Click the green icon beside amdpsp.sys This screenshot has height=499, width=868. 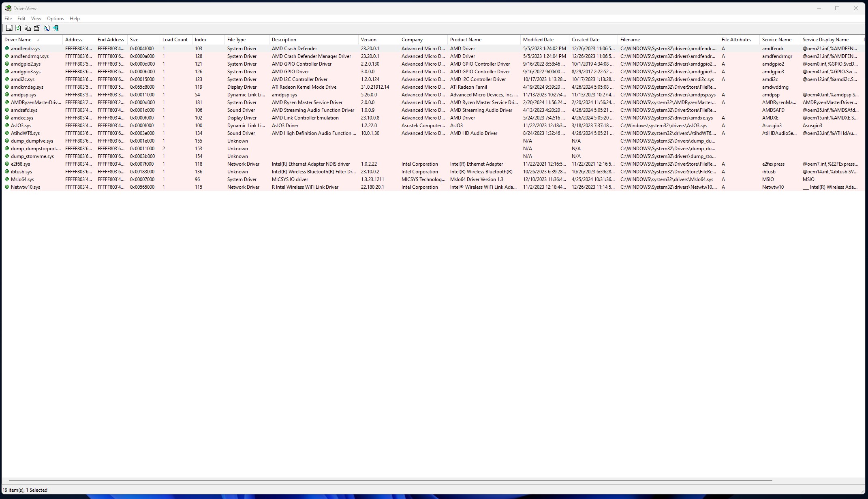pos(7,94)
